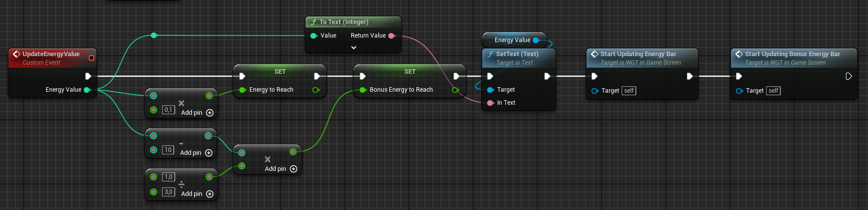The height and width of the screenshot is (210, 868).
Task: Click the Energy Value variable getter node
Action: 512,40
